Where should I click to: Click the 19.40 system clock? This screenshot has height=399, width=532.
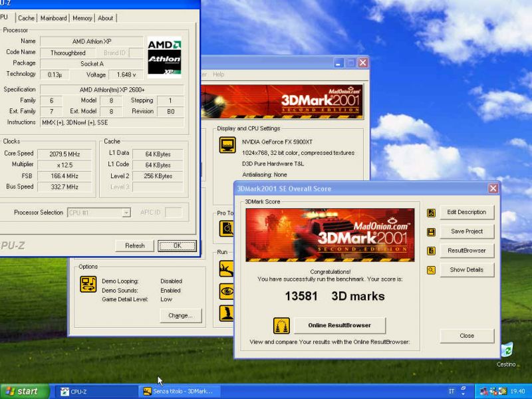(517, 392)
